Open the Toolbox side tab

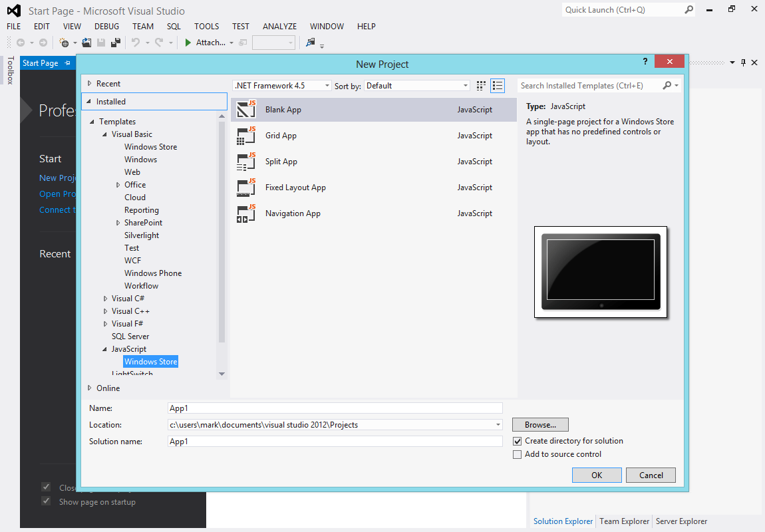pyautogui.click(x=10, y=70)
